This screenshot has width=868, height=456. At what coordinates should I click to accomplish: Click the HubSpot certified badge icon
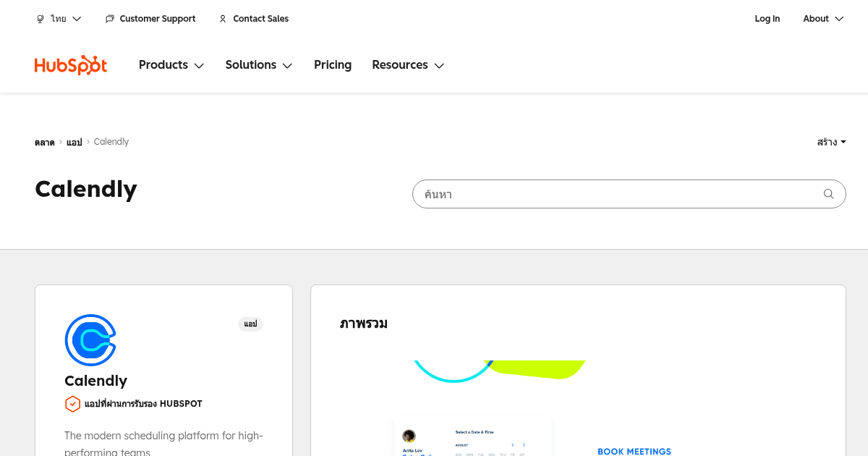click(x=72, y=404)
